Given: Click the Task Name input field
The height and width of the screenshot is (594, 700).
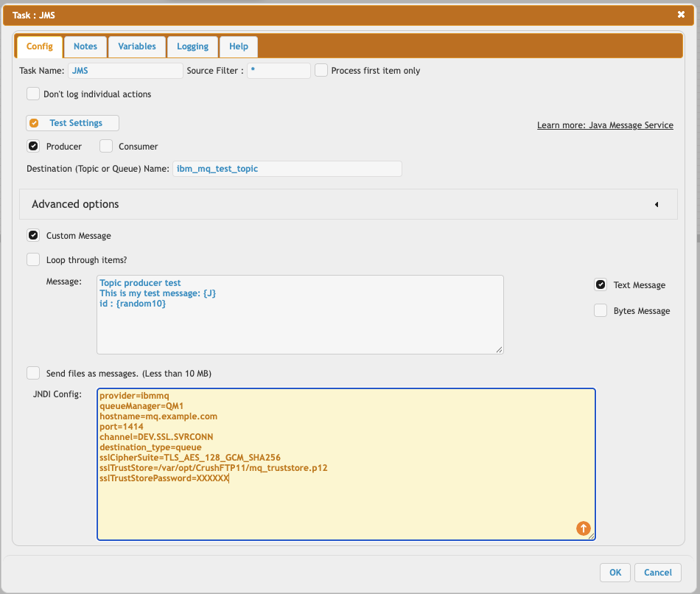Looking at the screenshot, I should [x=125, y=71].
